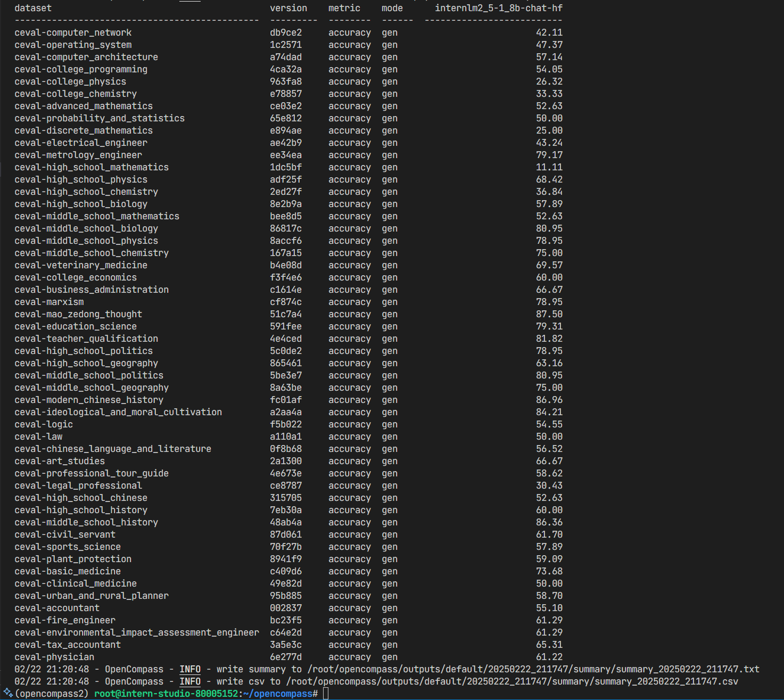Viewport: 784px width, 700px height.
Task: Click the 'version' column header
Action: pos(288,8)
